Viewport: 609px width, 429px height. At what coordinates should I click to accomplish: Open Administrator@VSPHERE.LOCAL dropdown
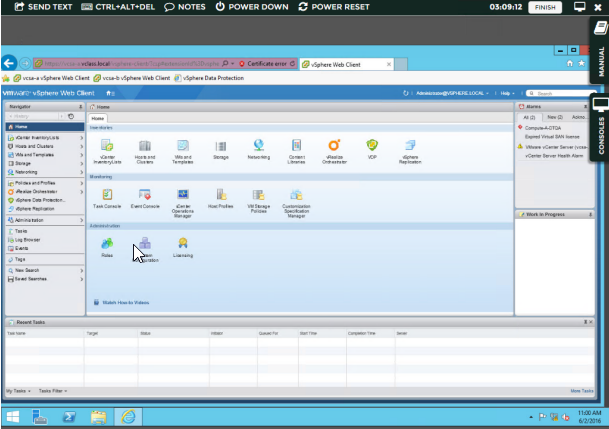(452, 93)
